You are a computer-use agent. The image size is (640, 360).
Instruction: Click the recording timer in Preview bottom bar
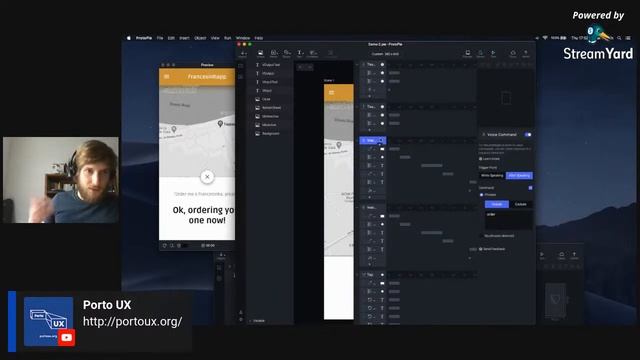pos(208,245)
